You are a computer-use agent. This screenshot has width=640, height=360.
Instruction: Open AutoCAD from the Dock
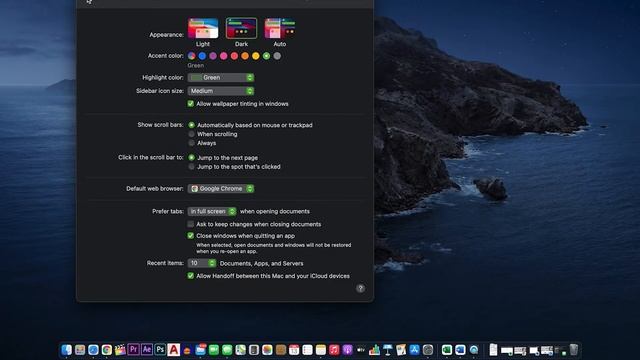coord(173,350)
